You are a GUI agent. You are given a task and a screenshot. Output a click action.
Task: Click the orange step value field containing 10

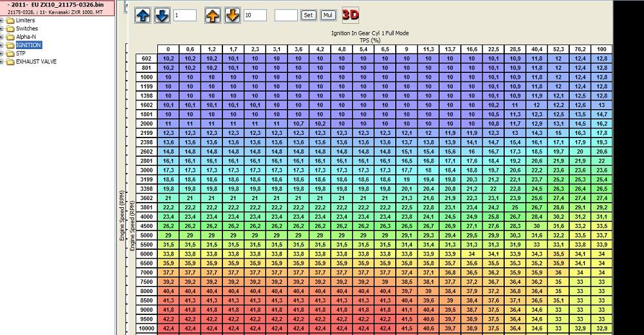tap(255, 15)
